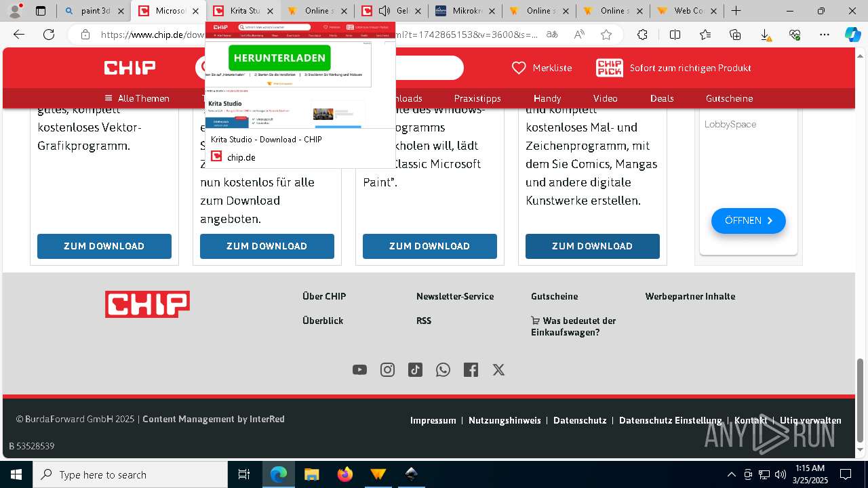Visit CHIP Instagram profile icon
The image size is (868, 488).
(387, 369)
